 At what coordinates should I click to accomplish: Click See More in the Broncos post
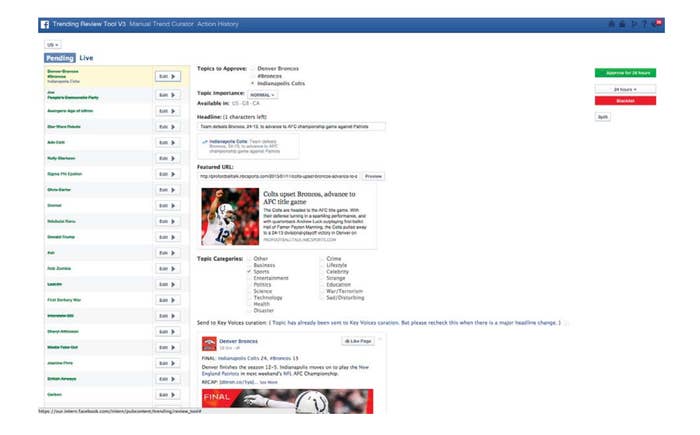(269, 382)
